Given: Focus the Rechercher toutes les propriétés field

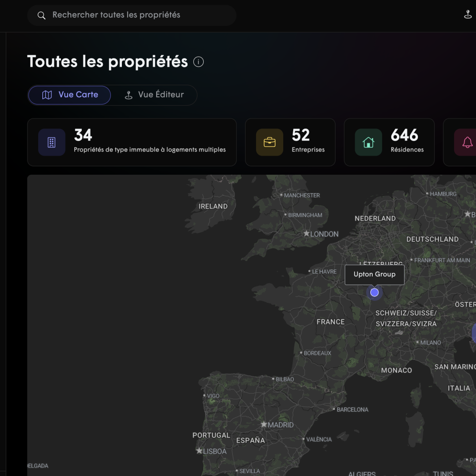Looking at the screenshot, I should click(138, 15).
